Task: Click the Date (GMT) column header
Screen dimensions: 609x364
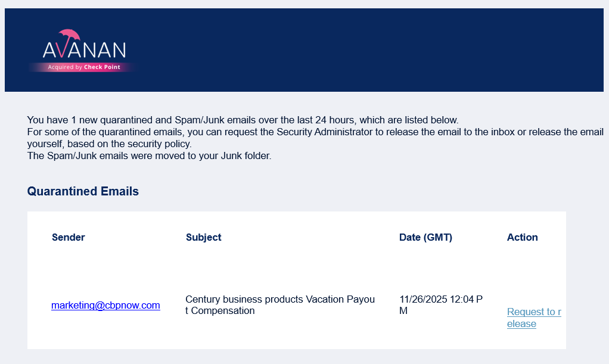Action: point(425,237)
